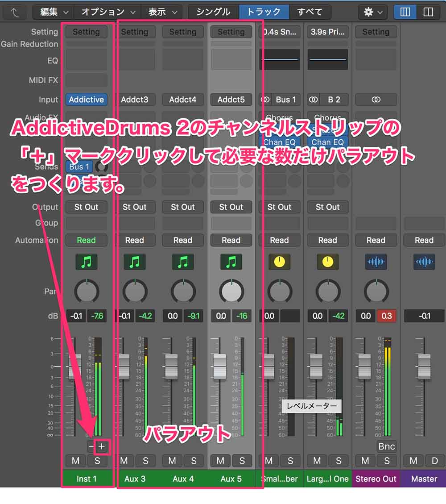446x504 pixels.
Task: Add a multi-output with the plus button
Action: click(x=102, y=446)
